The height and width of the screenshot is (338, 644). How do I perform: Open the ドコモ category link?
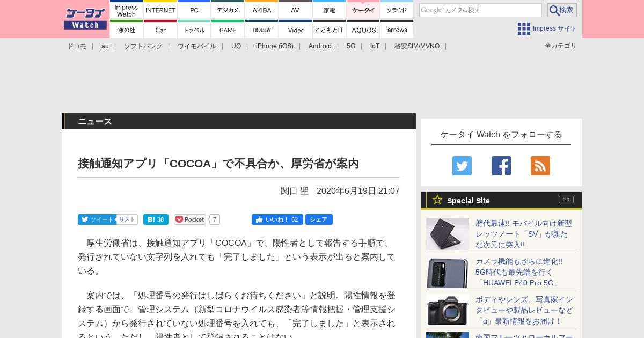(x=77, y=46)
